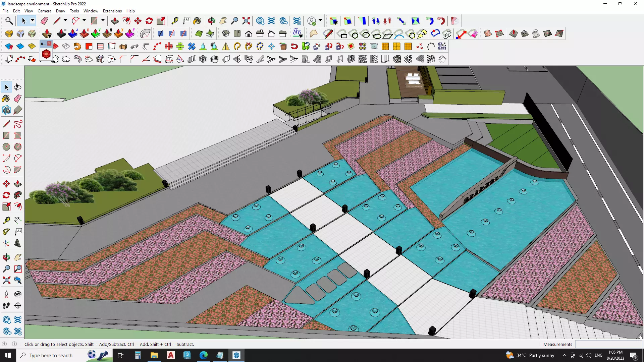Image resolution: width=644 pixels, height=362 pixels.
Task: Click the Sandbox From Contours icon
Action: tap(488, 34)
